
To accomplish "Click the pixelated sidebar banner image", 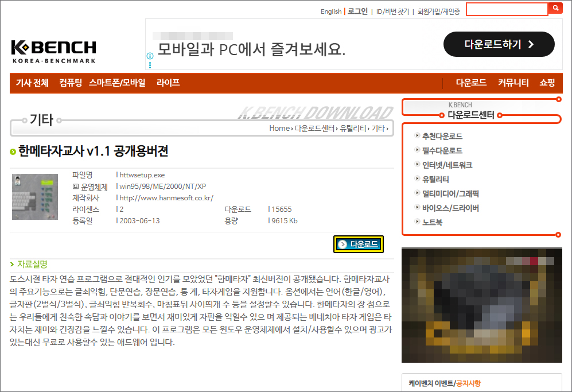I will [x=481, y=305].
